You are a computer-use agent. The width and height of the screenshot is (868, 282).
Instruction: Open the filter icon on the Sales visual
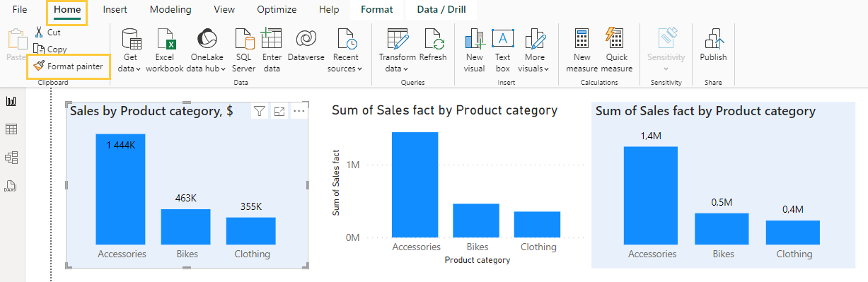click(260, 111)
